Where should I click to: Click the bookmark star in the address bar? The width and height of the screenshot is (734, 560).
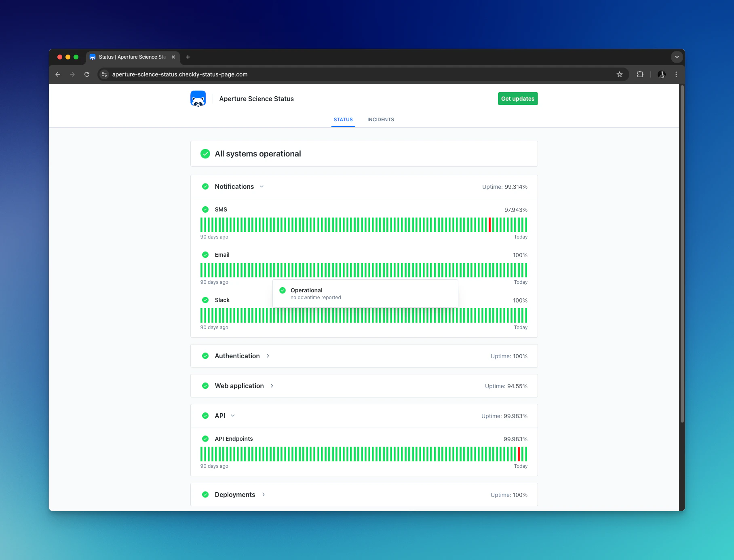tap(620, 74)
